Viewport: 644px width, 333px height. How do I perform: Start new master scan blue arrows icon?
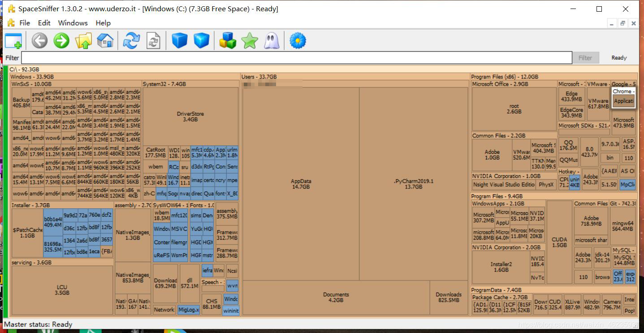pyautogui.click(x=131, y=41)
